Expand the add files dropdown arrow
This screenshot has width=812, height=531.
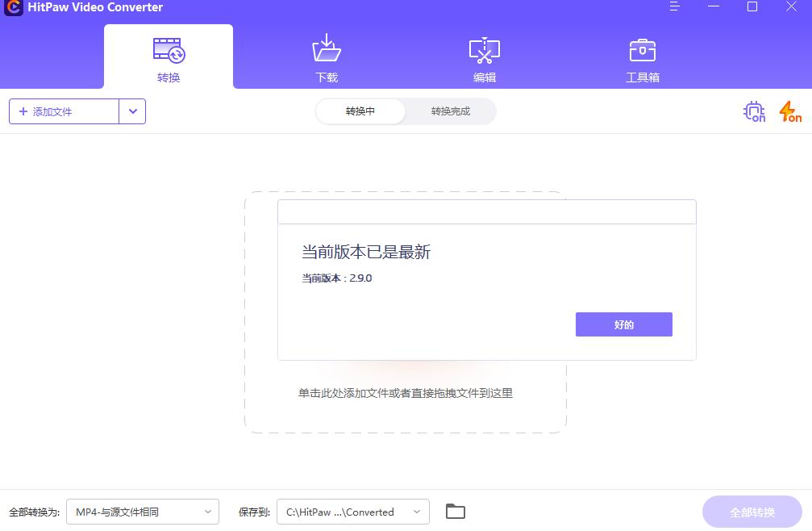tap(132, 111)
